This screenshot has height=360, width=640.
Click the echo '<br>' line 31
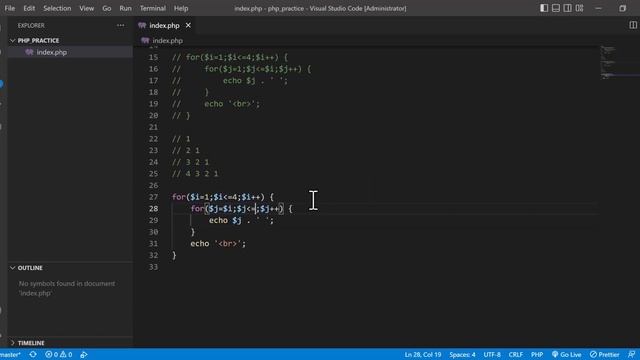[218, 244]
